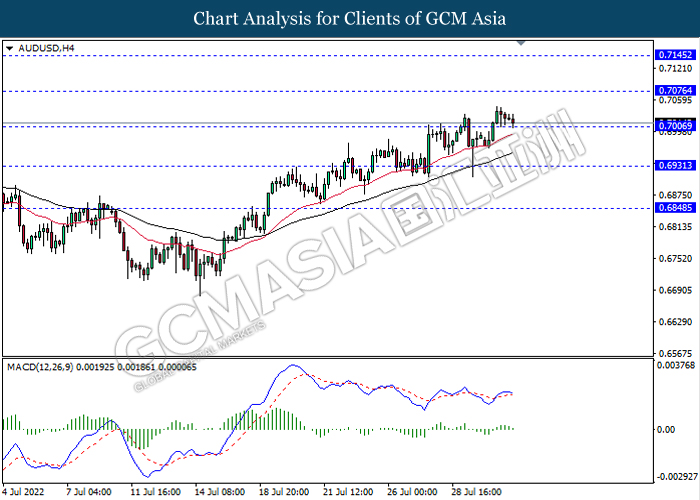Click the 11 Jul 16:00 time label

tap(155, 492)
